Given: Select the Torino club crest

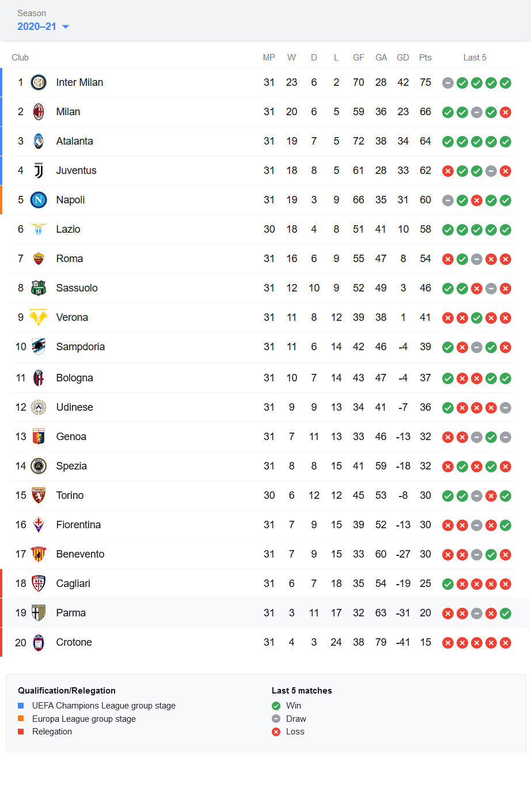Looking at the screenshot, I should click(x=39, y=495).
